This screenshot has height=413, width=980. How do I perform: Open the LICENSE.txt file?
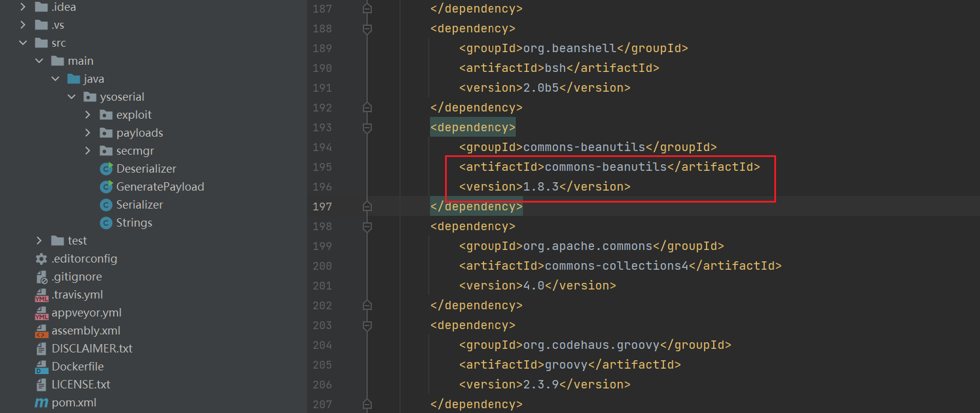pos(81,385)
